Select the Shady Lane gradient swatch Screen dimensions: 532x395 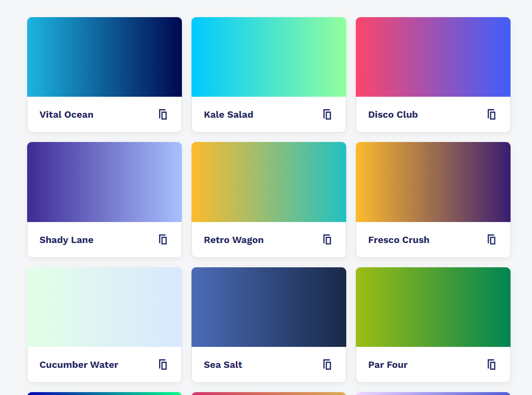(x=104, y=182)
